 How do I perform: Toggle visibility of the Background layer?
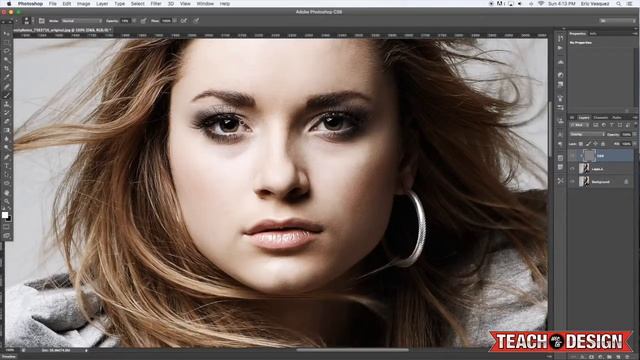click(572, 182)
